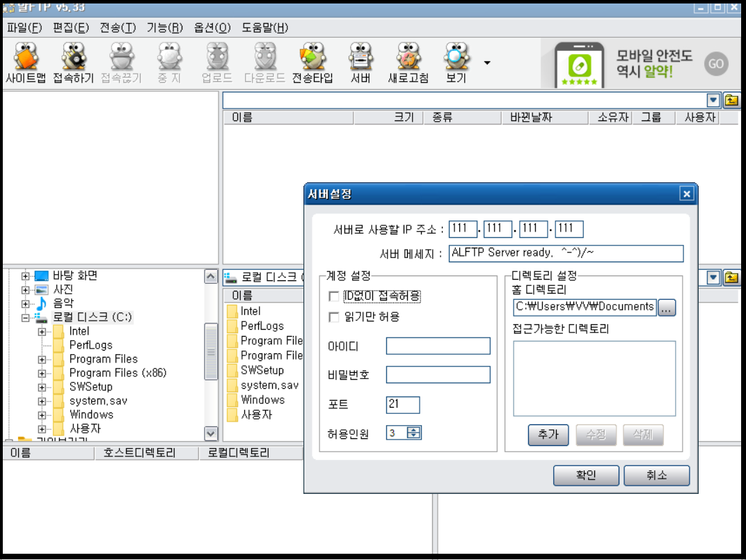Select system.sav in local file list
The height and width of the screenshot is (560, 746).
[x=269, y=385]
